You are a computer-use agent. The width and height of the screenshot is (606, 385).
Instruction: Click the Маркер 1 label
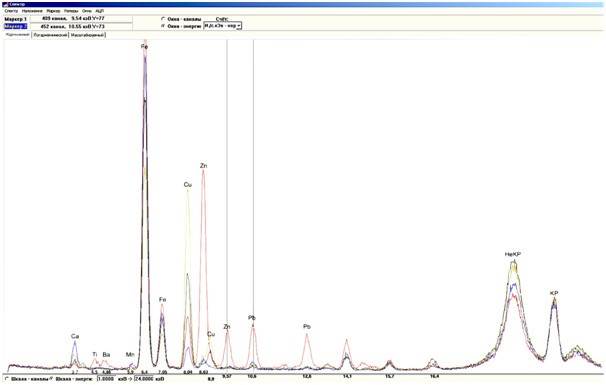pyautogui.click(x=16, y=19)
